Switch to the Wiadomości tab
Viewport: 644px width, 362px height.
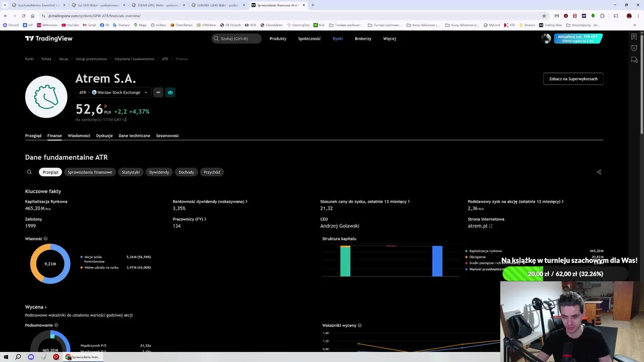pos(79,136)
